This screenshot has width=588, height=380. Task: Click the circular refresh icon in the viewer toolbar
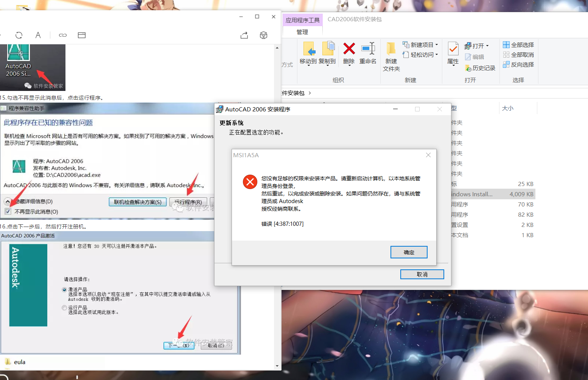pyautogui.click(x=19, y=35)
